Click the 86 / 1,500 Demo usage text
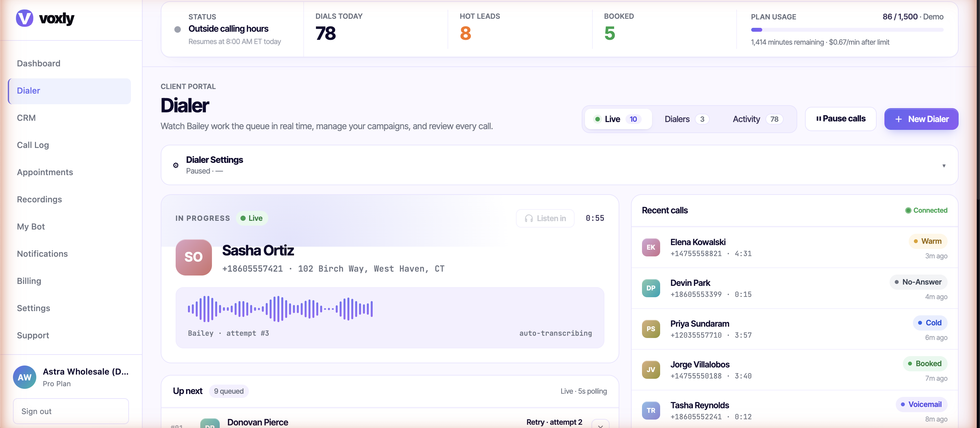 [913, 17]
